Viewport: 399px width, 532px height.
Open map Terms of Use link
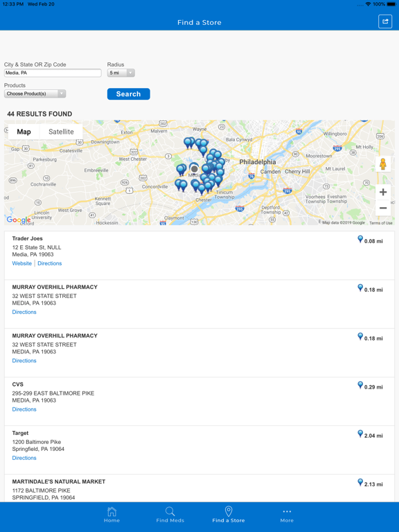tap(381, 223)
